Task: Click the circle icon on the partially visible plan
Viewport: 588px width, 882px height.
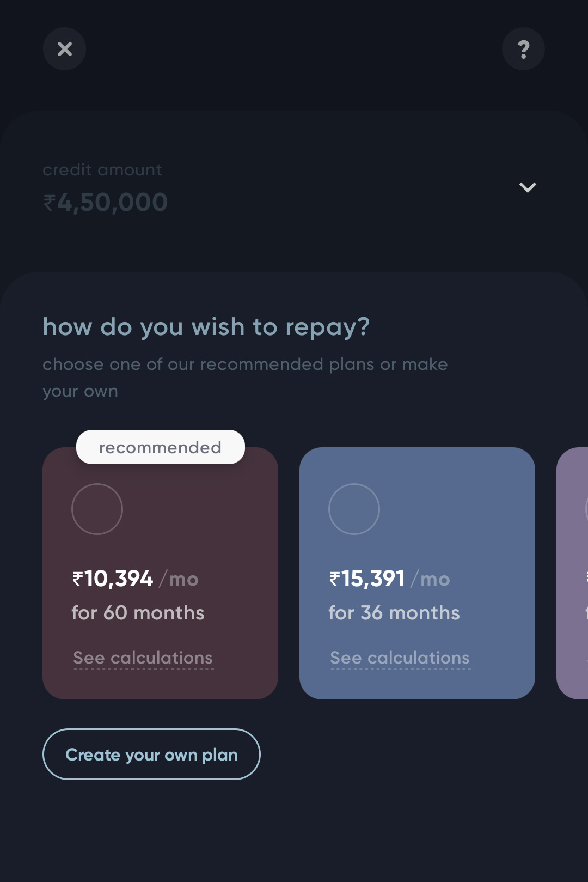Action: click(x=583, y=509)
